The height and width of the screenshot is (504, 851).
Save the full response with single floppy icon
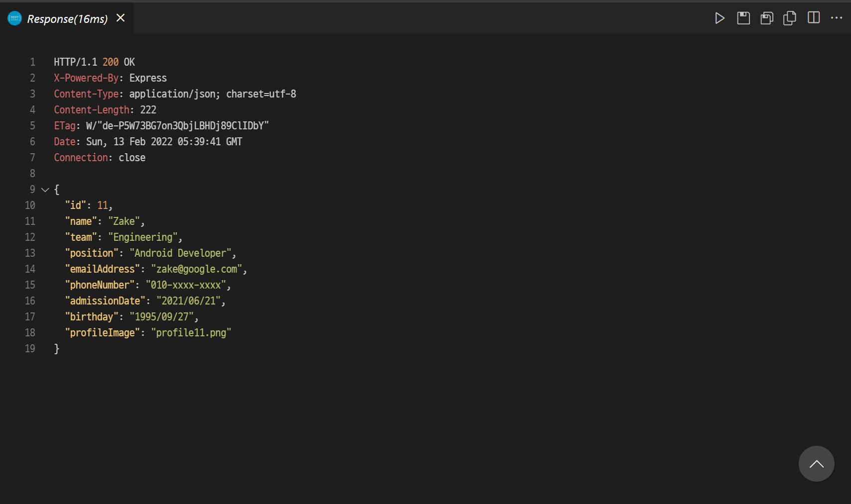click(743, 18)
